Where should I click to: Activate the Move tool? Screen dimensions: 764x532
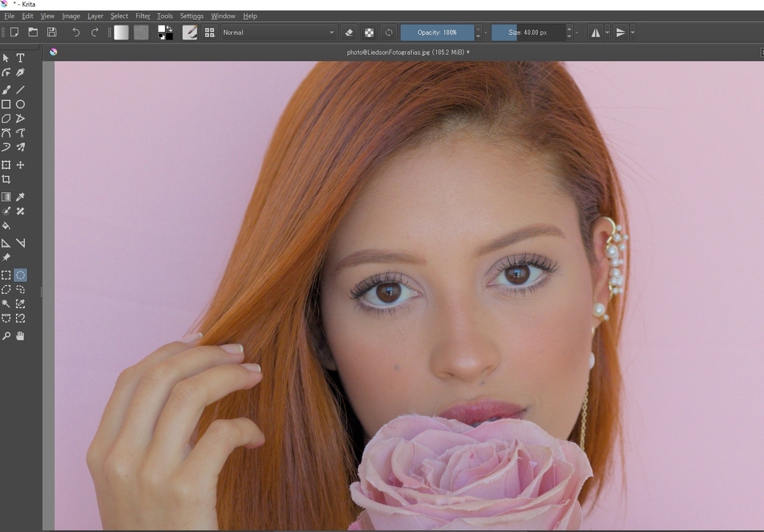tap(20, 165)
